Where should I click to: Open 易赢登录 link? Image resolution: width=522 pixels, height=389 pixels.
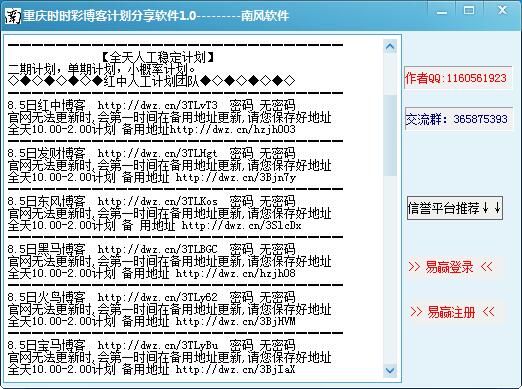coord(450,267)
